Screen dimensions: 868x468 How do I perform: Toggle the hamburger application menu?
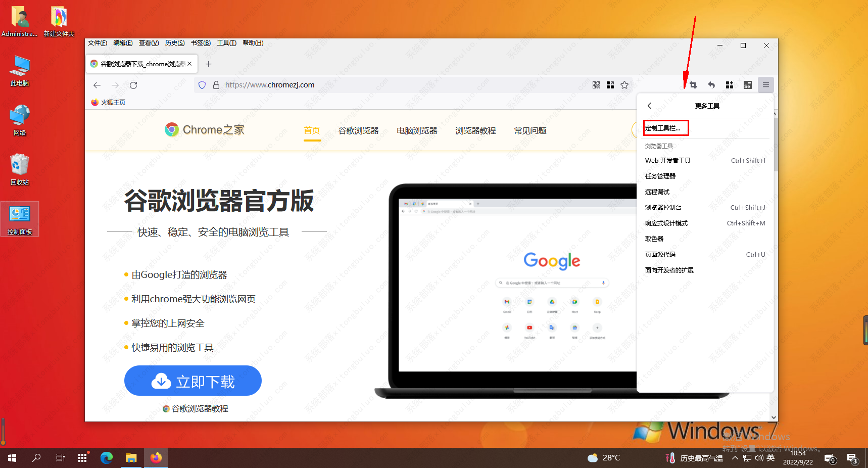coord(766,85)
